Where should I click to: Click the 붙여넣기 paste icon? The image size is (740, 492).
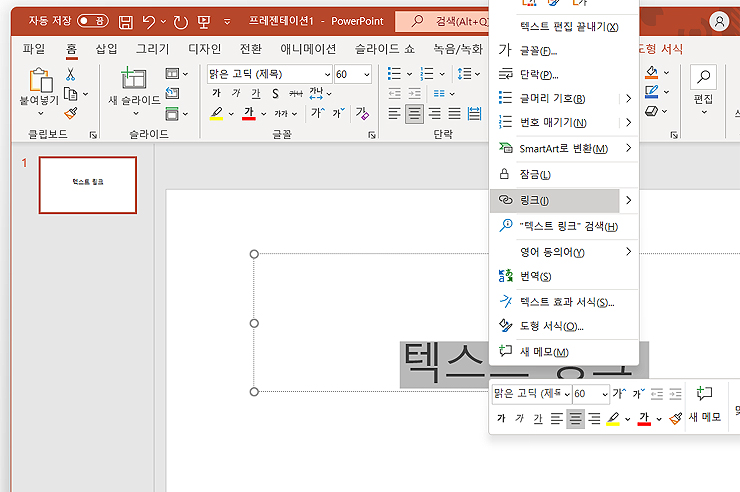pos(41,80)
